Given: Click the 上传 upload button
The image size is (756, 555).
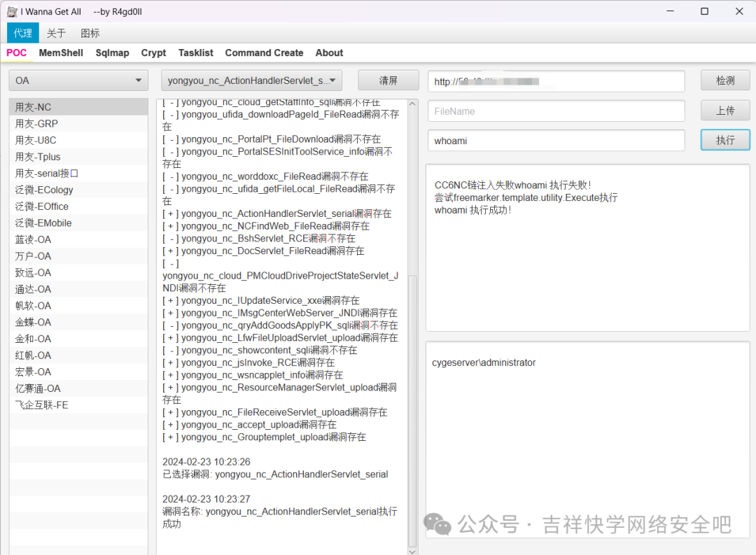Looking at the screenshot, I should (x=725, y=111).
